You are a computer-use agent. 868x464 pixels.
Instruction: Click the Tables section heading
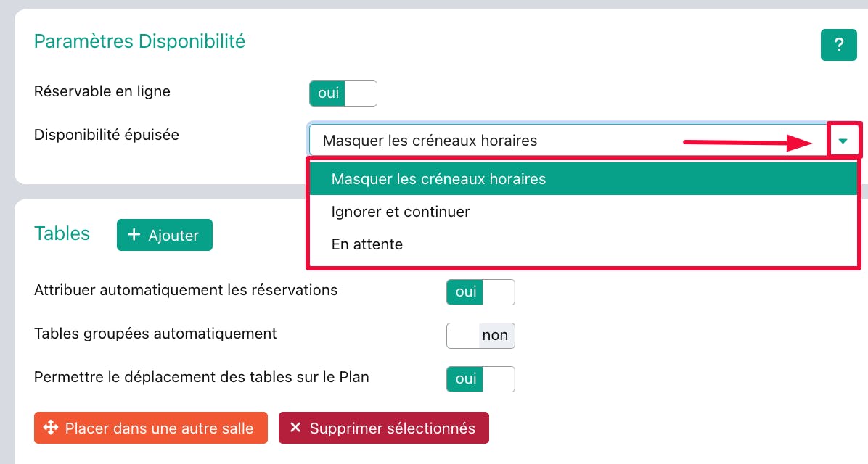(x=62, y=233)
